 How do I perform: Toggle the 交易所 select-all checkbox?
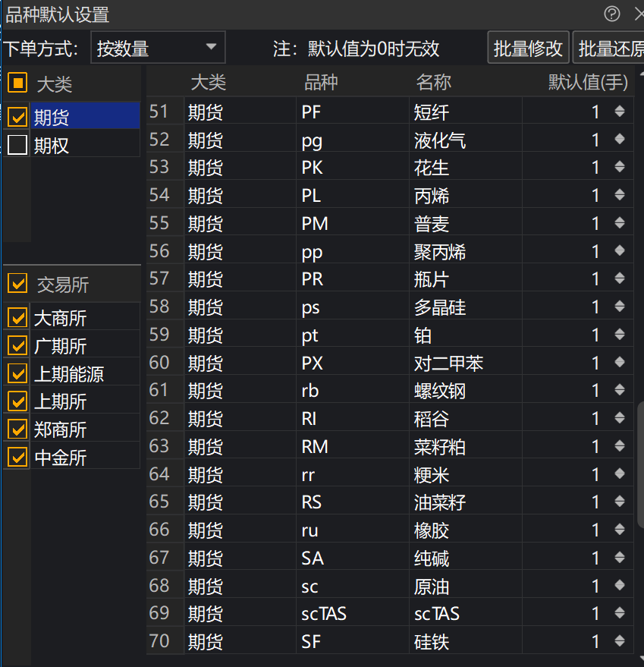pyautogui.click(x=17, y=284)
